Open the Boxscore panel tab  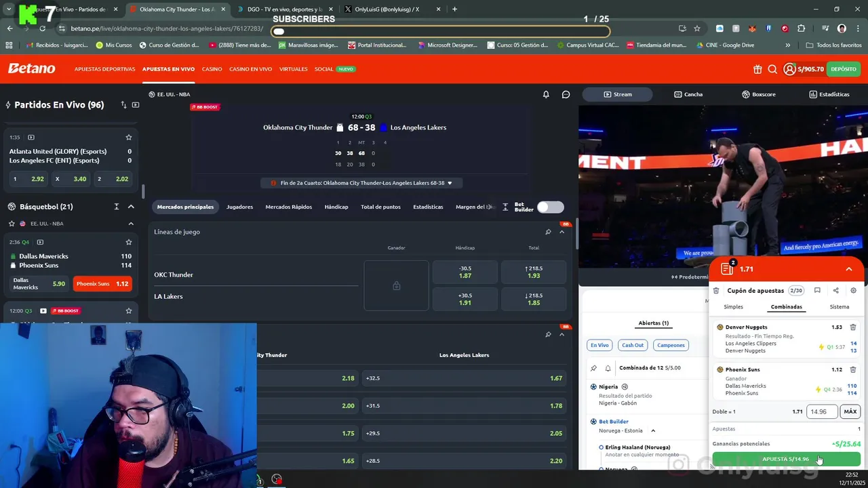(759, 94)
